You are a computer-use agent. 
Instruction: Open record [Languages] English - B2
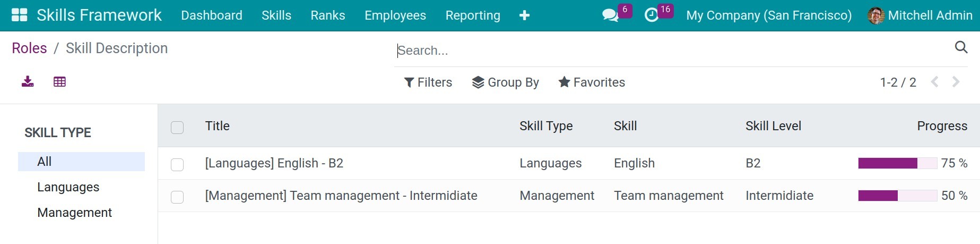(x=274, y=163)
